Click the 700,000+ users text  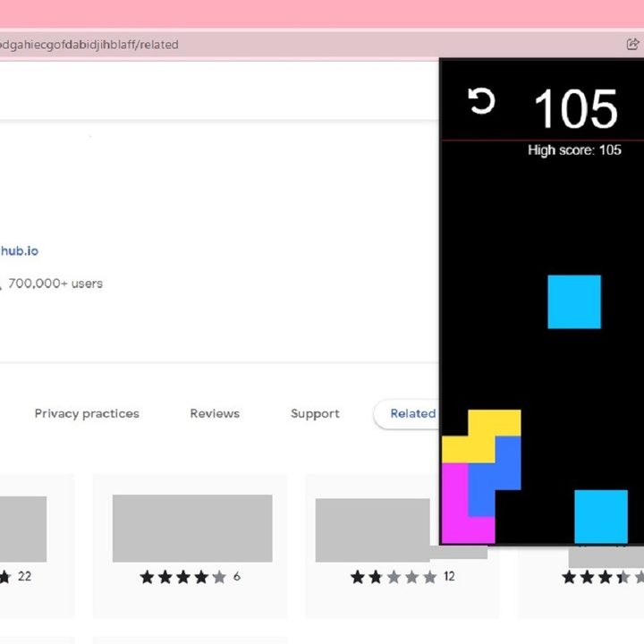[x=55, y=284]
